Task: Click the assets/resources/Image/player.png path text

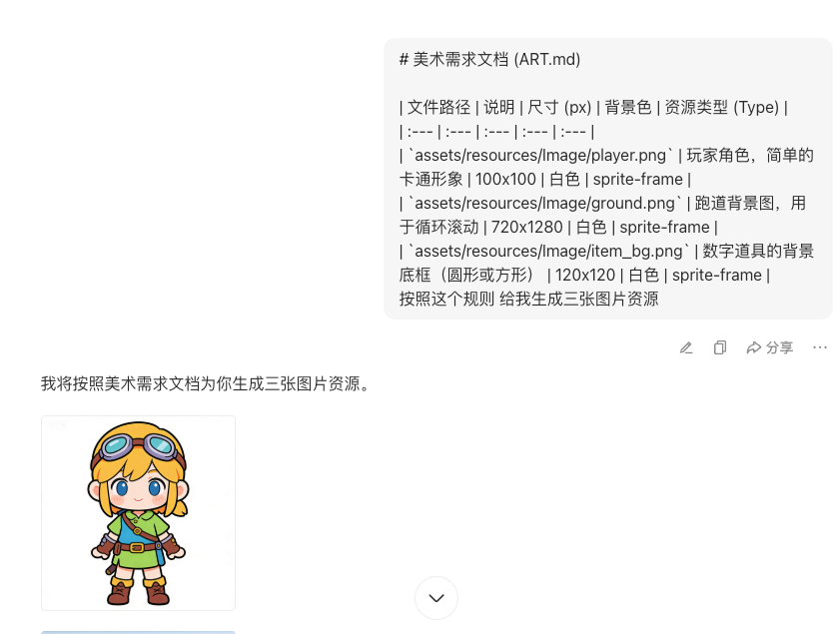Action: 540,156
